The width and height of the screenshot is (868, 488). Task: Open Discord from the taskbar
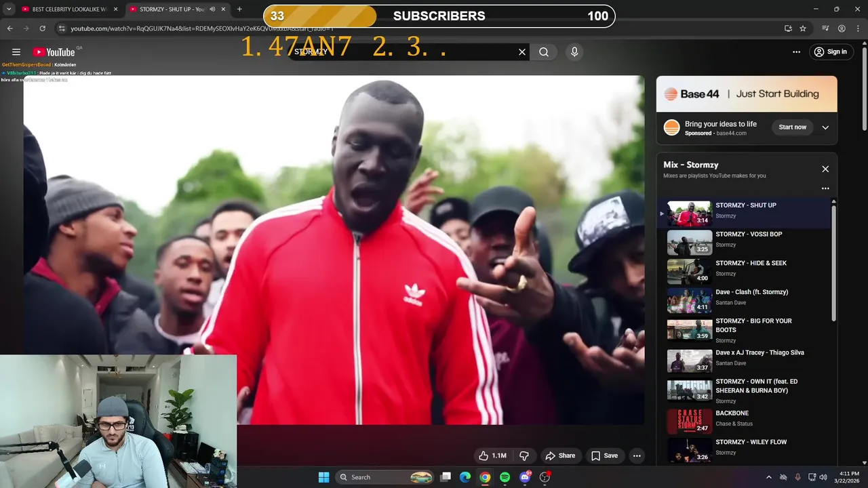pyautogui.click(x=524, y=477)
